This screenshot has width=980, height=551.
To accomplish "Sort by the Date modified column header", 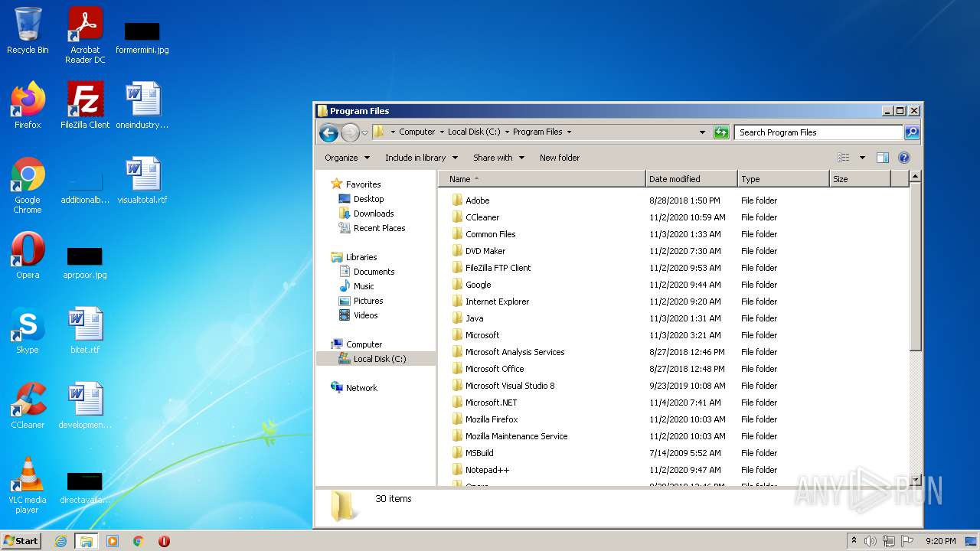I will pyautogui.click(x=691, y=179).
